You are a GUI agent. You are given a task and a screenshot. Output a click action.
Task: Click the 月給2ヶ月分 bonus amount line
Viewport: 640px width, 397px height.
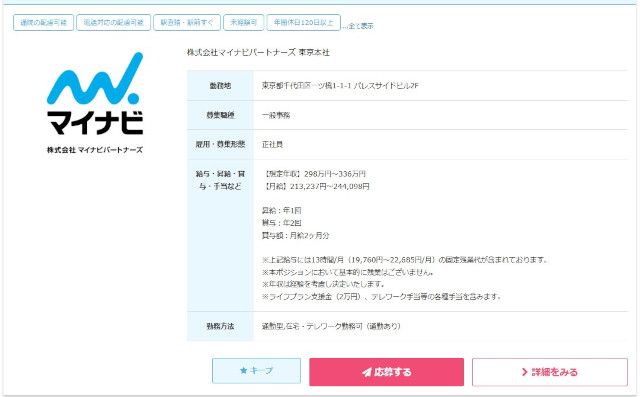pos(296,235)
